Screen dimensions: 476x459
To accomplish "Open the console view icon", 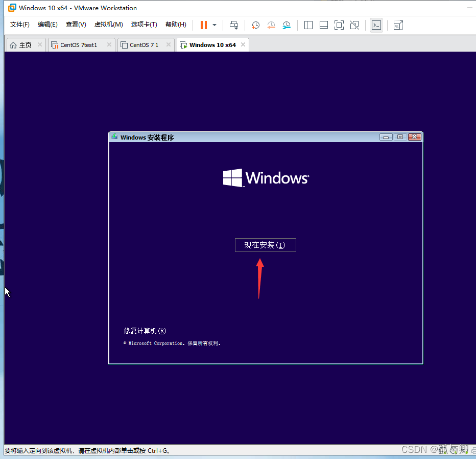I will tap(376, 25).
